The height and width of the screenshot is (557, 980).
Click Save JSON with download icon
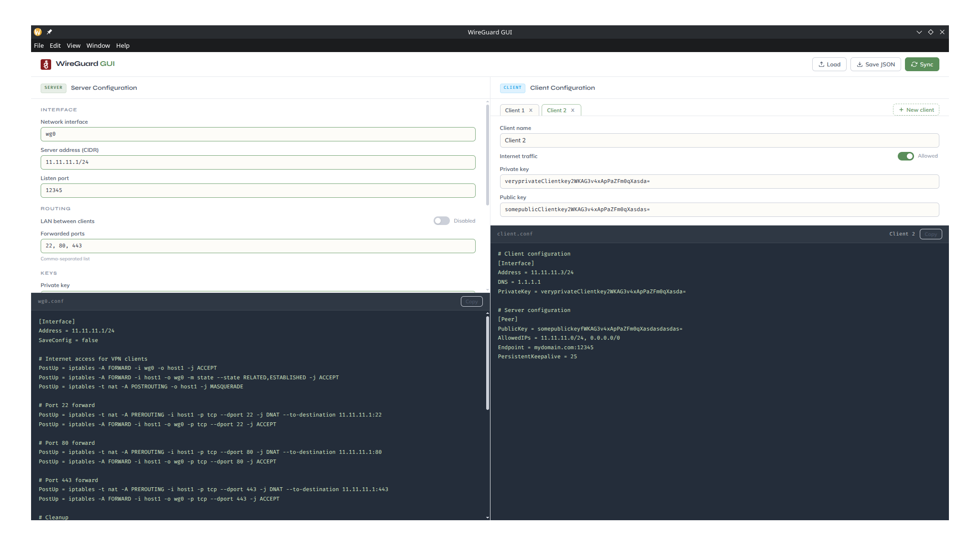[x=875, y=64]
